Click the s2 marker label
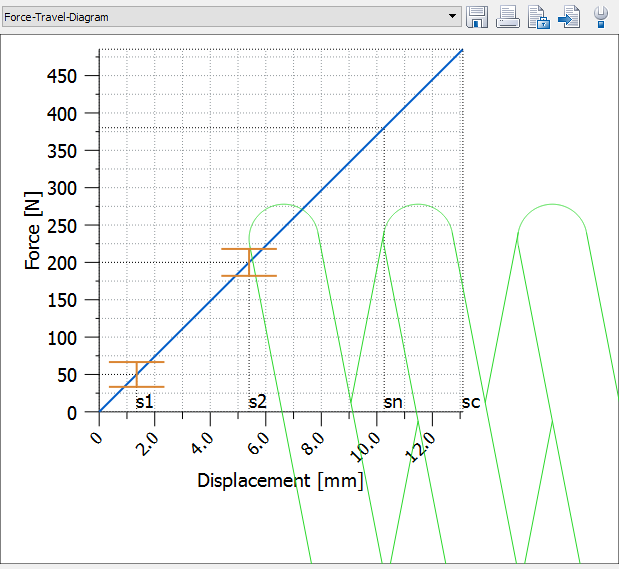 257,402
